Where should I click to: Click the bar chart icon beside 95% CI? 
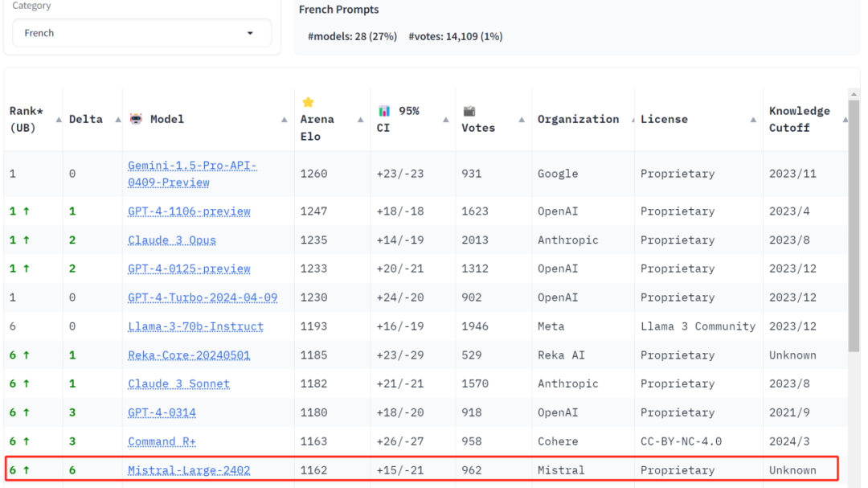384,110
